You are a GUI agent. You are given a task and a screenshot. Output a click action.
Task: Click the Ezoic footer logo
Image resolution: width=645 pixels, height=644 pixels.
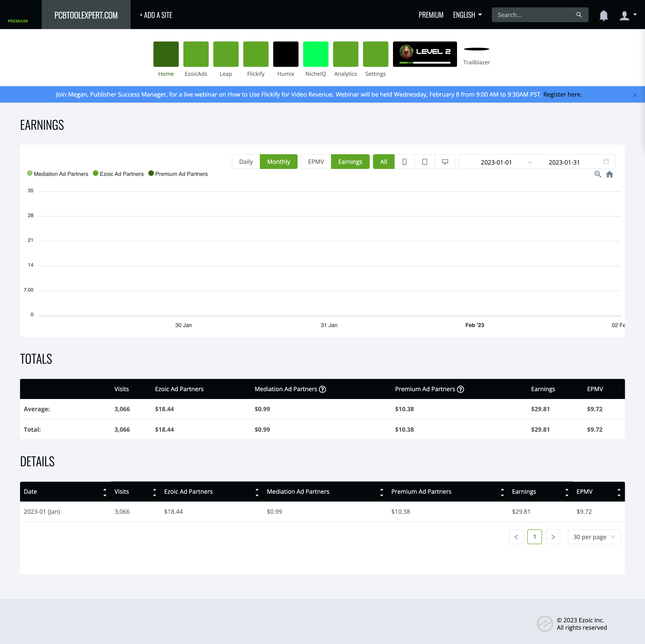coord(545,624)
